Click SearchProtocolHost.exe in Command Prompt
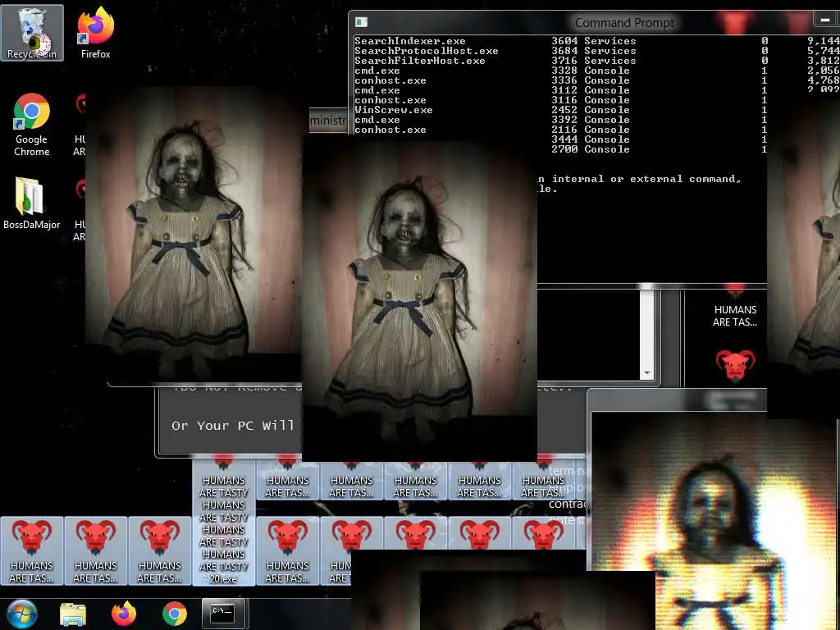The width and height of the screenshot is (840, 630). tap(426, 51)
